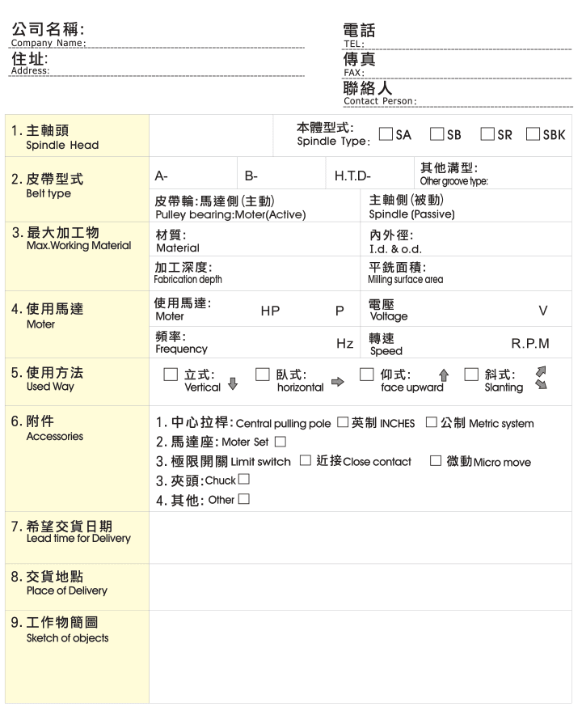The image size is (582, 728).
Task: Tick the Chuck accessory checkbox
Action: (x=243, y=479)
